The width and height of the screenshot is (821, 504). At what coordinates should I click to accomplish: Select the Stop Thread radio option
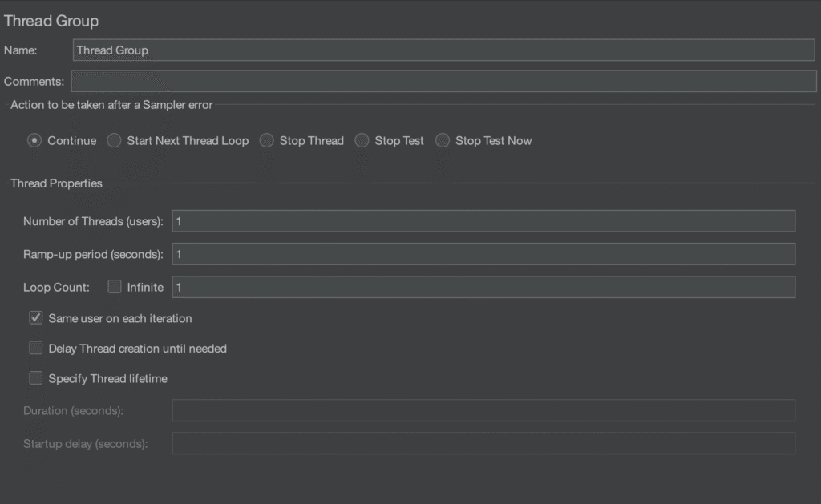click(266, 141)
